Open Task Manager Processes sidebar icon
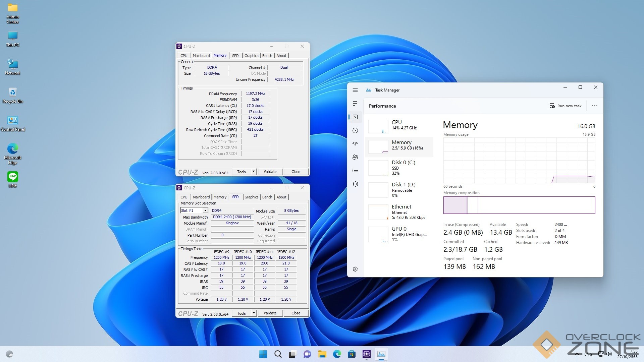 point(355,104)
